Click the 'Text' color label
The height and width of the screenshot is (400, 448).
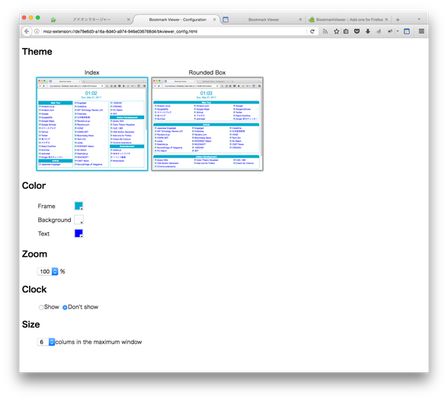click(x=44, y=234)
